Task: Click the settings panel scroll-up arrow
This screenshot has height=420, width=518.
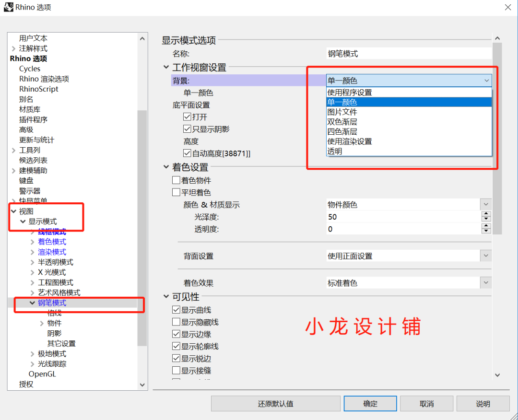Action: 497,38
